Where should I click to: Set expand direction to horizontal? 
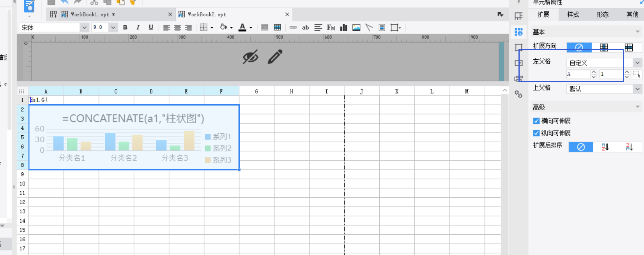click(x=629, y=47)
